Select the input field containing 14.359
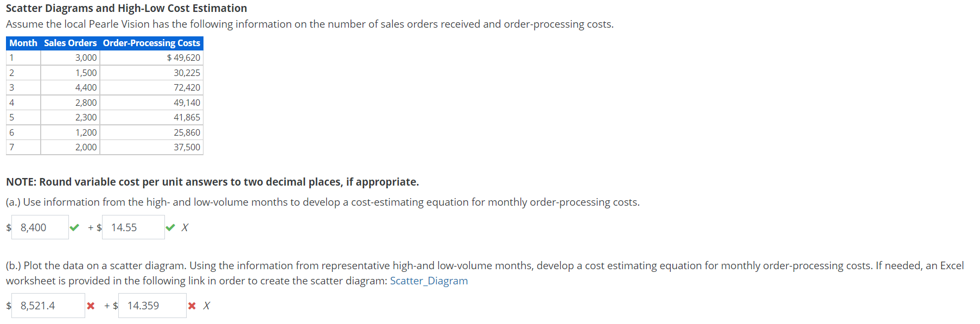This screenshot has height=324, width=980. click(x=152, y=306)
